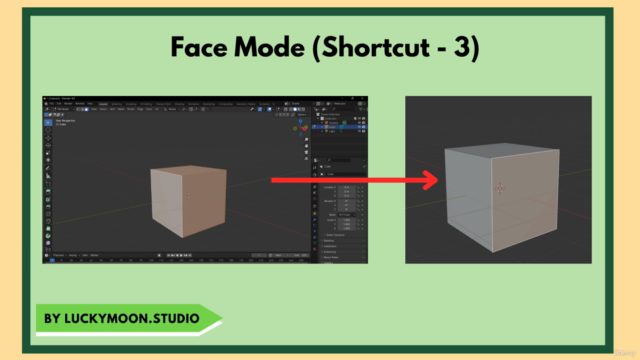The image size is (640, 360).
Task: Switch to the Shading workspace tab
Action: (179, 104)
